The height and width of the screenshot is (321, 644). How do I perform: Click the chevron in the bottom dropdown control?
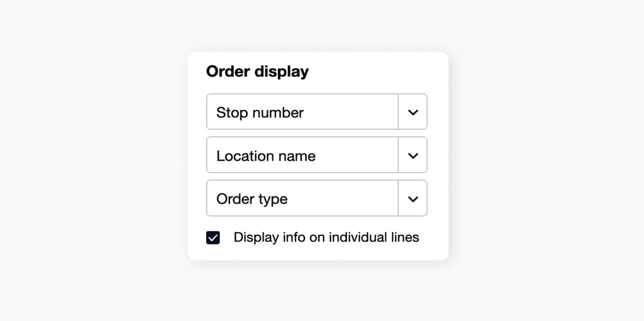(x=413, y=198)
